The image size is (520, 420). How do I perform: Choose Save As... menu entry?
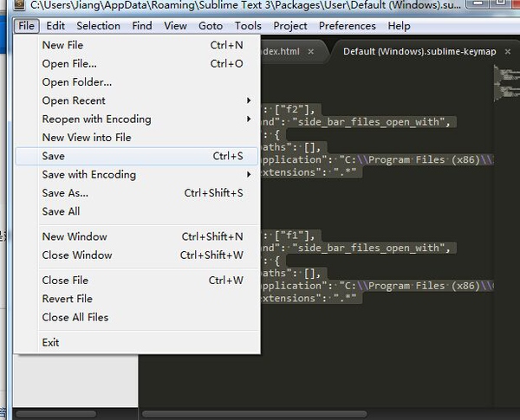137,193
